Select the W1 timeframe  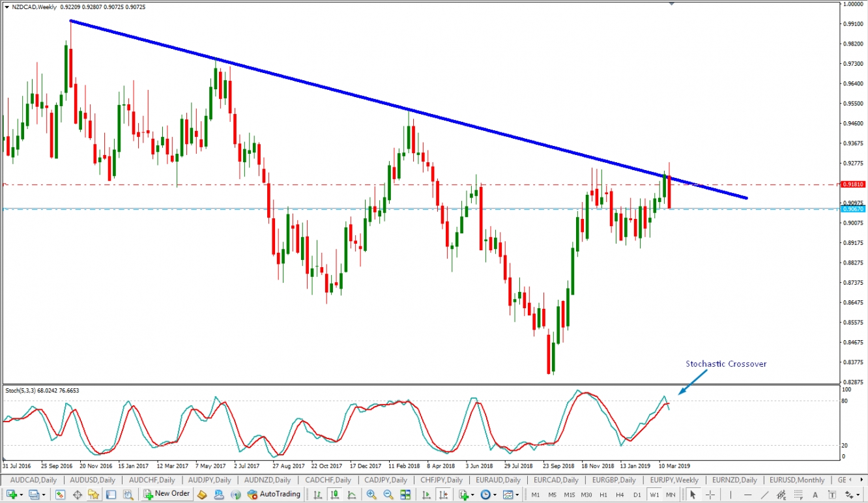(x=654, y=495)
